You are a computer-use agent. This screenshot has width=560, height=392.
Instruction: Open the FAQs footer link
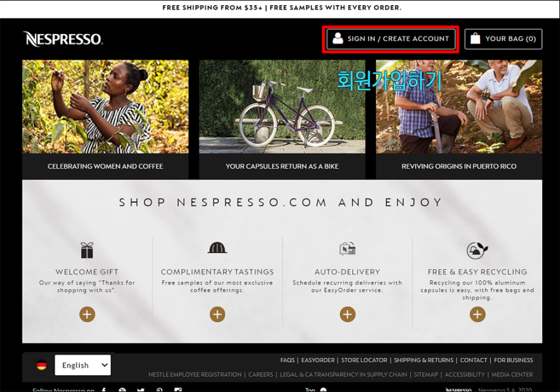(288, 360)
